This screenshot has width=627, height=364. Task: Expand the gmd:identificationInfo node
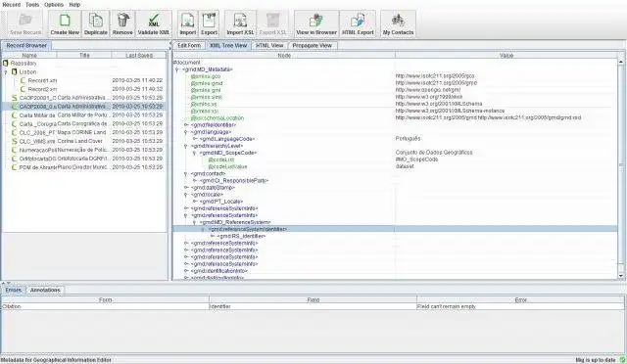[x=186, y=271]
